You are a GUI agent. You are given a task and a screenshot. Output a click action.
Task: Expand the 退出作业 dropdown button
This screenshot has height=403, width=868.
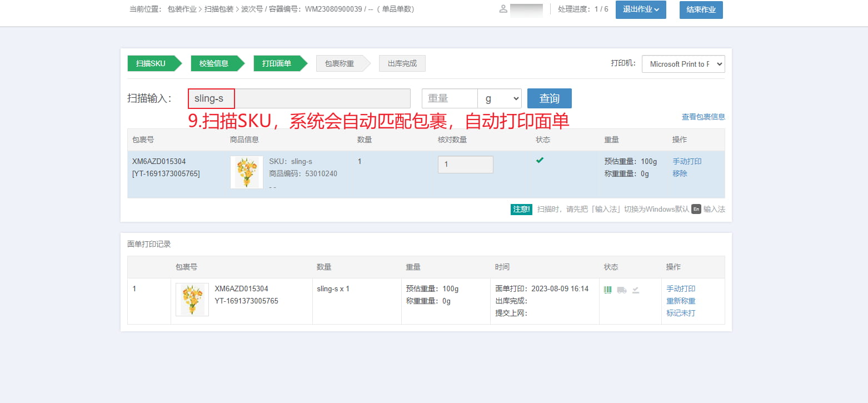pyautogui.click(x=641, y=9)
